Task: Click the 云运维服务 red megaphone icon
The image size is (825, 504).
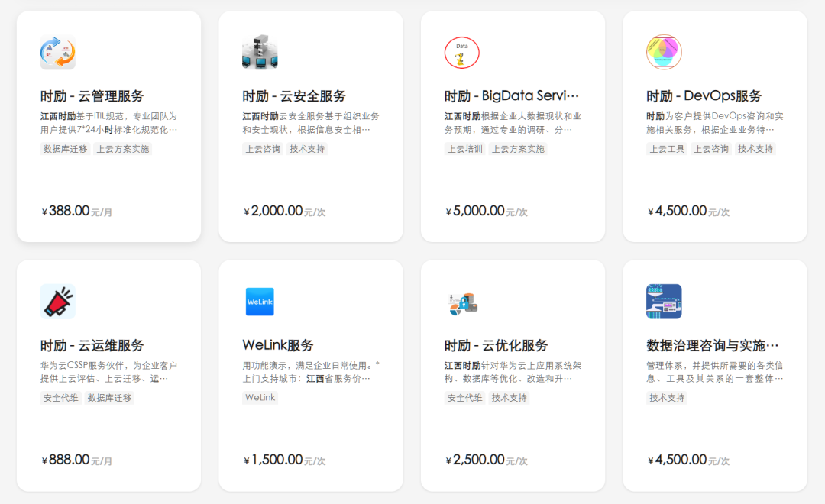Action: (58, 302)
